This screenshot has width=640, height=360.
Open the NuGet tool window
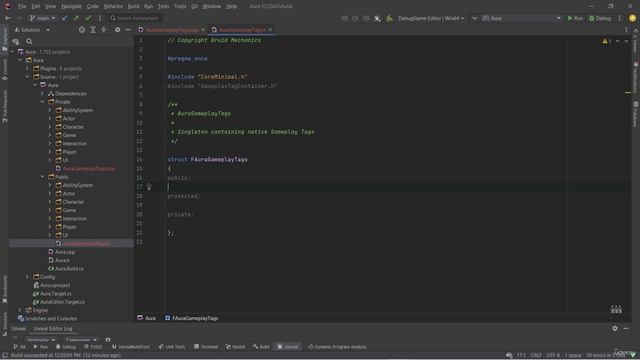[x=235, y=347]
